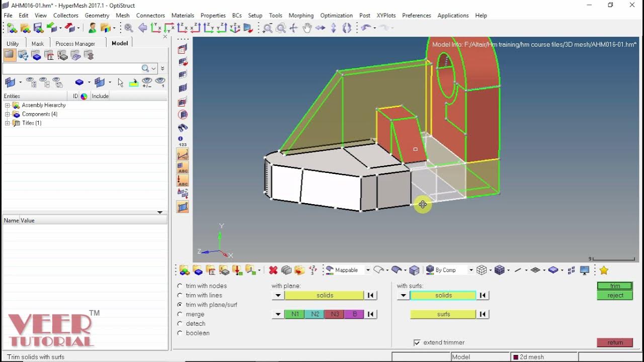Expand the Components (4) tree node
The width and height of the screenshot is (644, 362).
pyautogui.click(x=8, y=115)
